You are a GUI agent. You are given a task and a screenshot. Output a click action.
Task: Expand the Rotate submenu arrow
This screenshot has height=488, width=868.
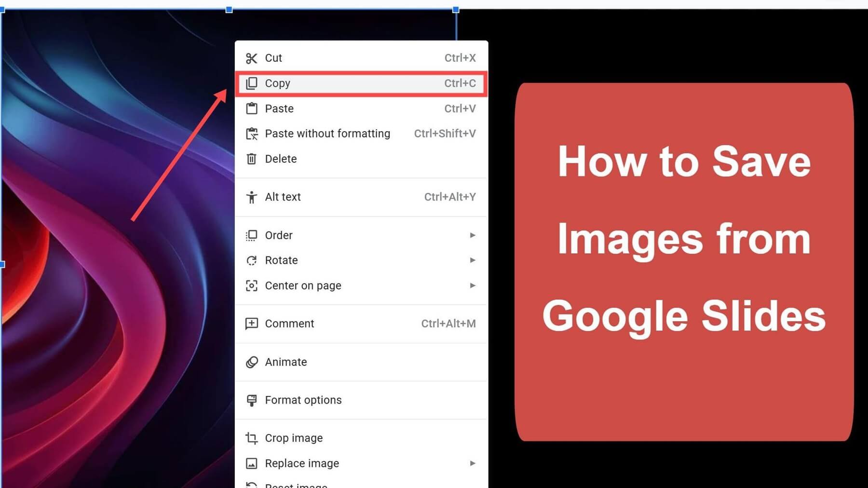pyautogui.click(x=473, y=260)
